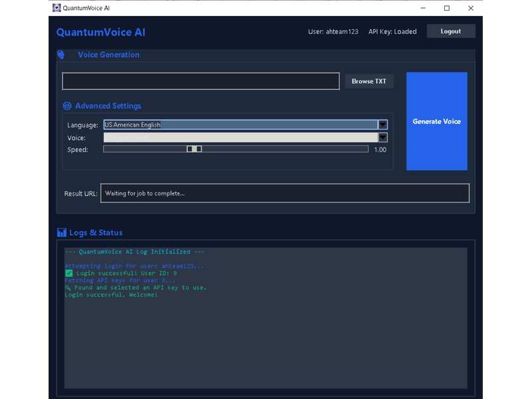Image resolution: width=532 pixels, height=399 pixels.
Task: Click the Language dropdown arrow
Action: pos(383,124)
